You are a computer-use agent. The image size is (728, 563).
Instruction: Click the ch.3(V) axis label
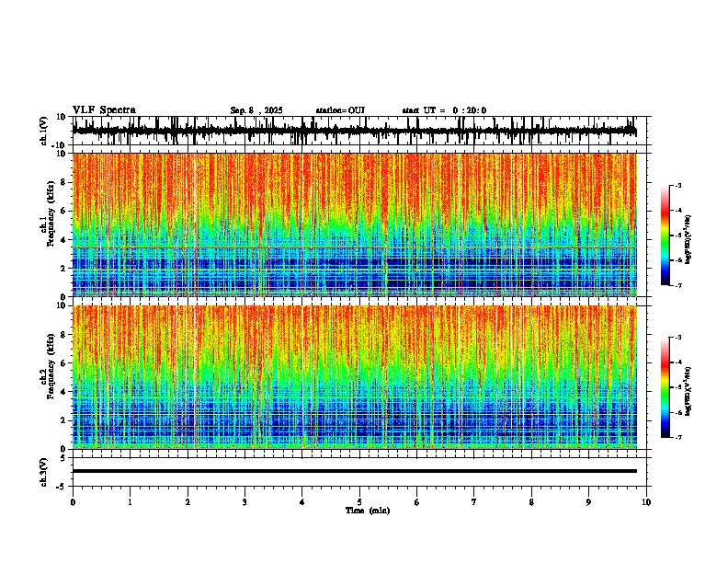coord(43,473)
